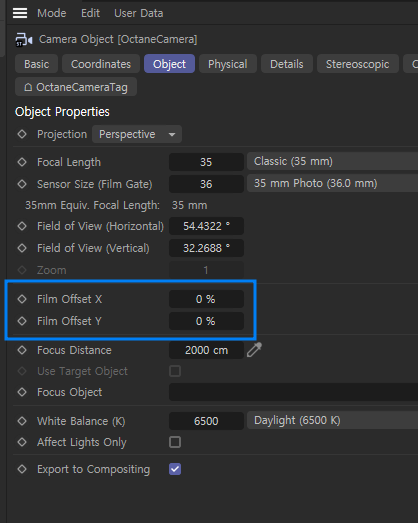
Task: Open the Classic (35 mm) focal preset dropdown
Action: (332, 161)
